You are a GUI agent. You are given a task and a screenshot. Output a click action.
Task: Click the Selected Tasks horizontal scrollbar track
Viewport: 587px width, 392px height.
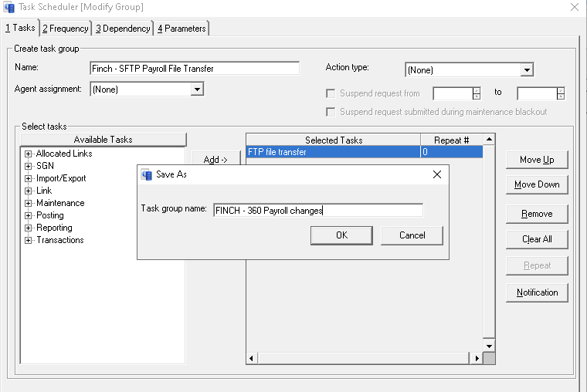363,358
